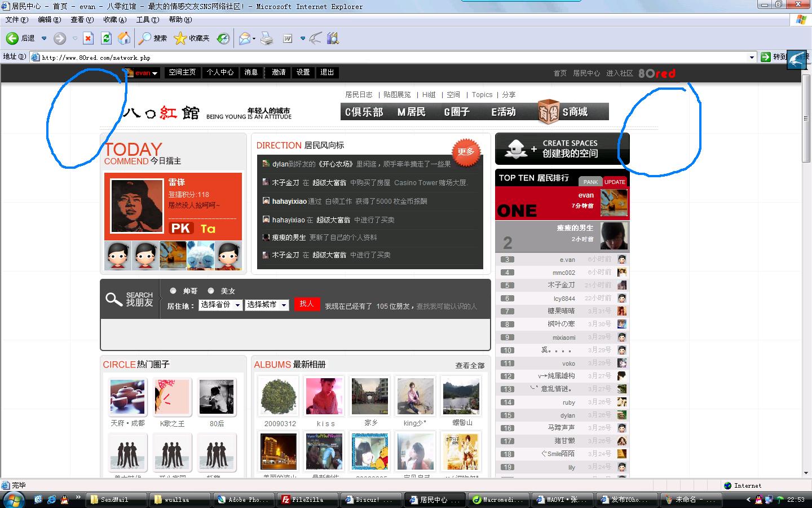Screen dimensions: 812x508
Task: Open Adobe Photoshop taskbar button
Action: point(245,500)
